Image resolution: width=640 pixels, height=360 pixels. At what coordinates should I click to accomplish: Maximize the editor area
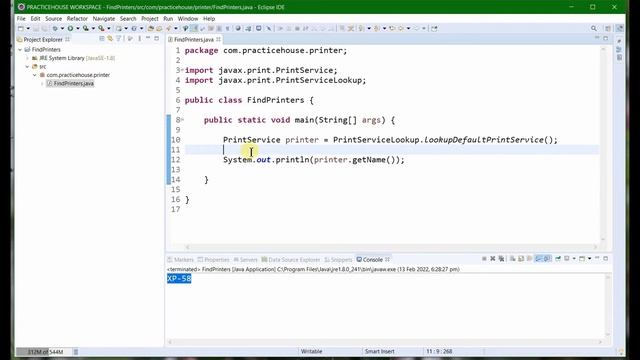click(x=606, y=38)
